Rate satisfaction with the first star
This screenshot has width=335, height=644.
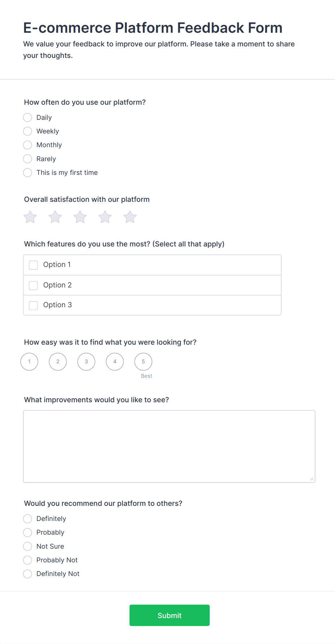point(30,217)
